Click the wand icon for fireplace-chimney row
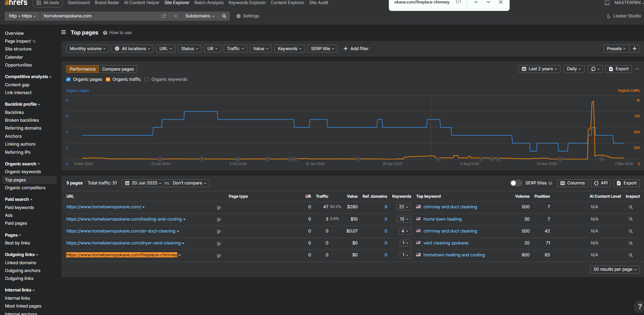644x315 pixels. 219,256
